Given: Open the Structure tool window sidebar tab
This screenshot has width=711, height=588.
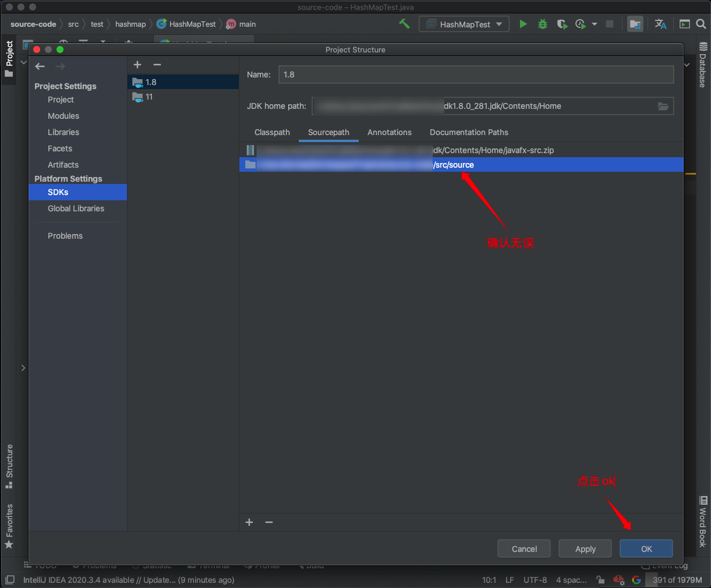Looking at the screenshot, I should coord(9,466).
